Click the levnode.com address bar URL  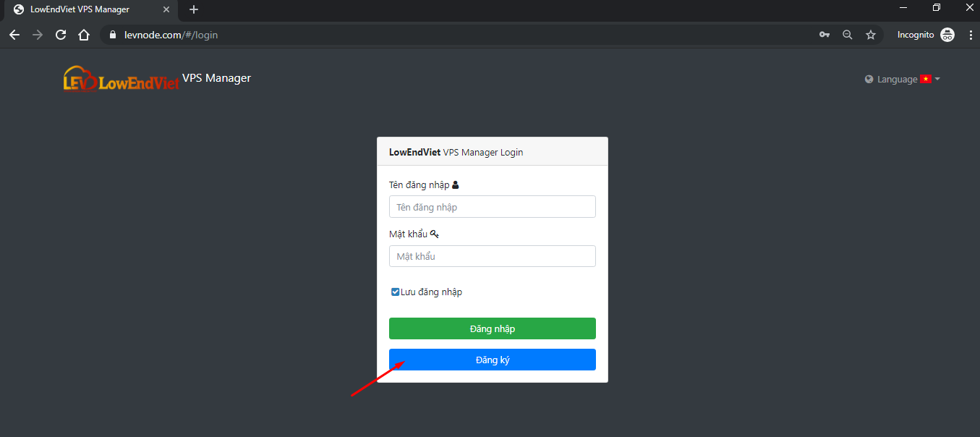click(171, 35)
